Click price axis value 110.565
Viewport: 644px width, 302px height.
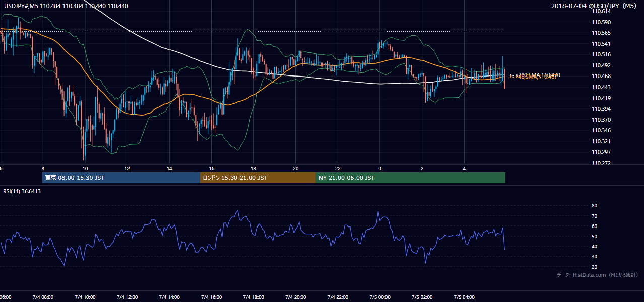click(601, 33)
